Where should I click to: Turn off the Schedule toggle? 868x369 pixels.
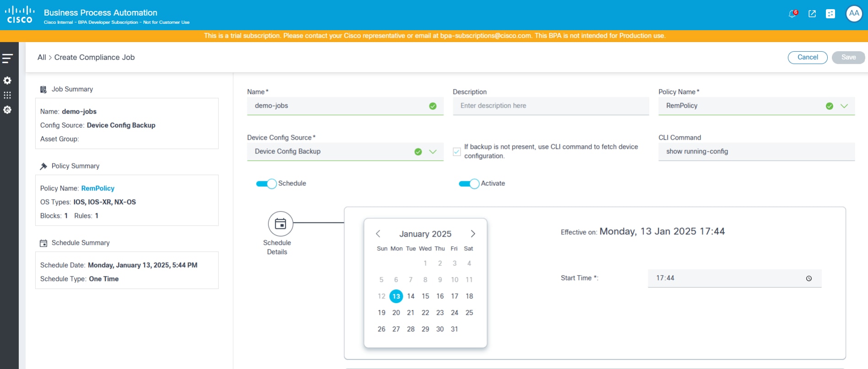(266, 184)
